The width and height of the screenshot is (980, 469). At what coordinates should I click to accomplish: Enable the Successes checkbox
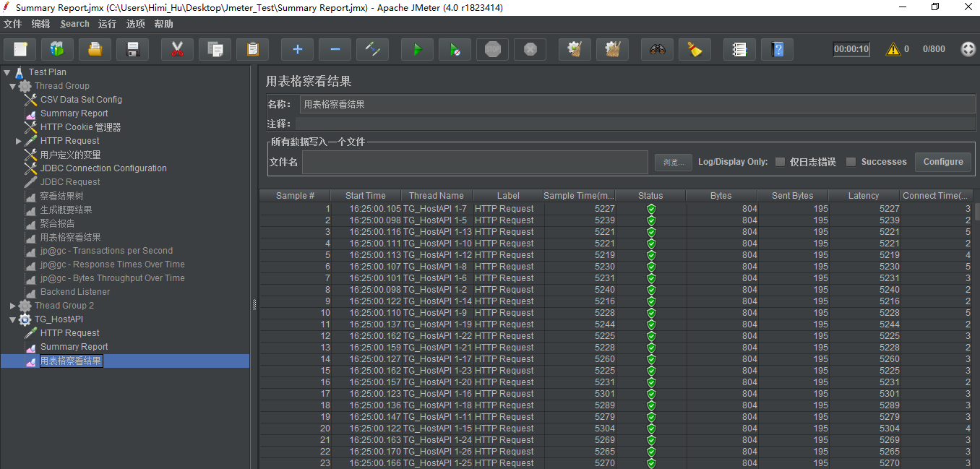click(851, 162)
